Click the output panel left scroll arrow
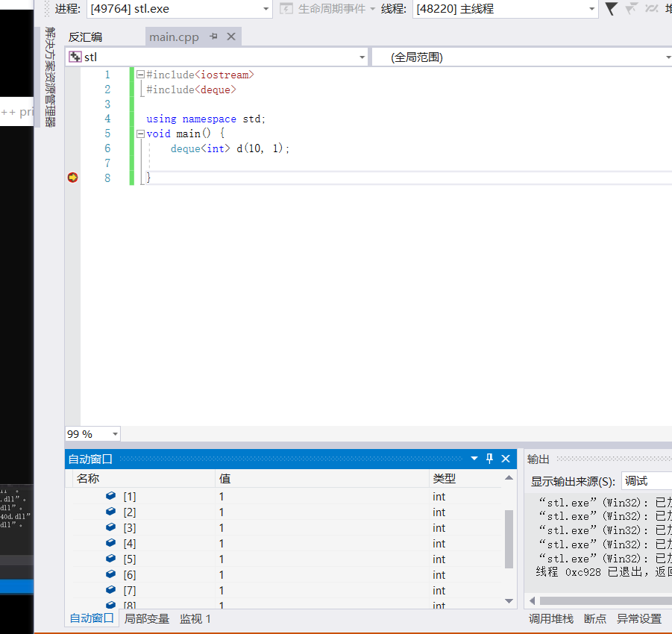 pos(532,600)
